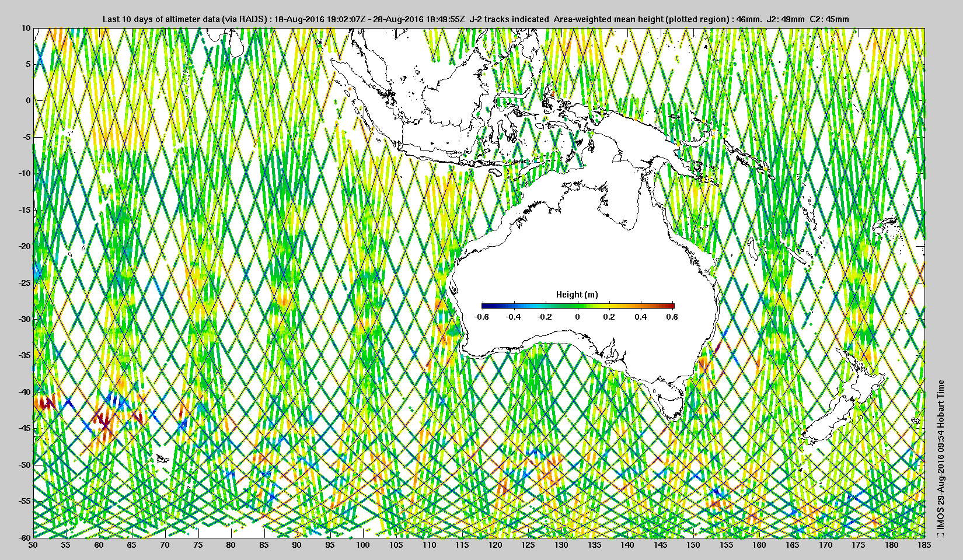
Task: Click longitude tick label 160 on bottom axis
Action: pyautogui.click(x=759, y=545)
